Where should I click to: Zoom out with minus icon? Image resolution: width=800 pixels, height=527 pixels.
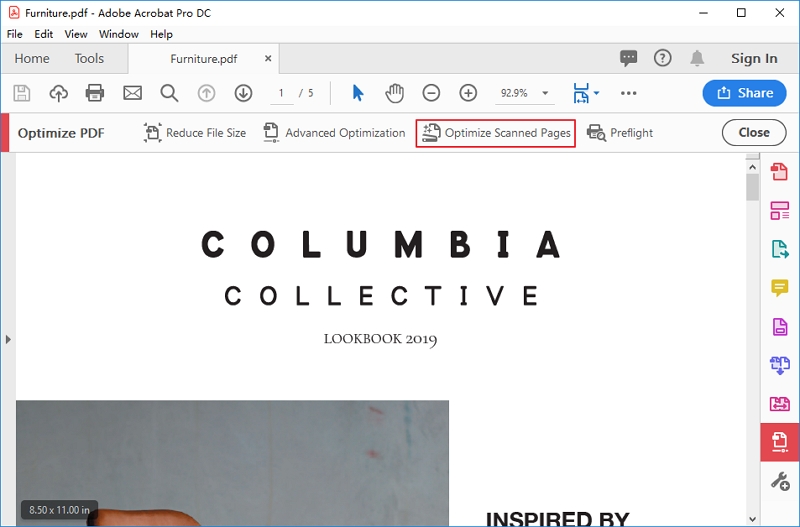coord(431,93)
